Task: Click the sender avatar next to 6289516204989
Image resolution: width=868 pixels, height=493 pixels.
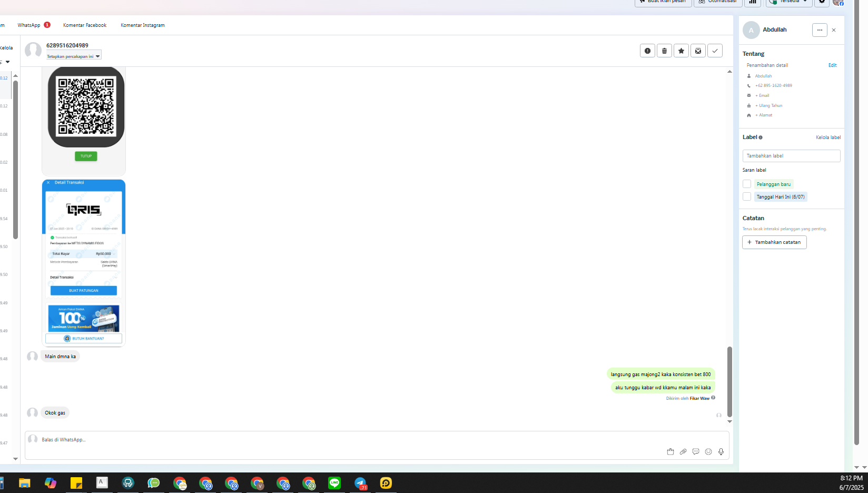Action: pyautogui.click(x=33, y=50)
